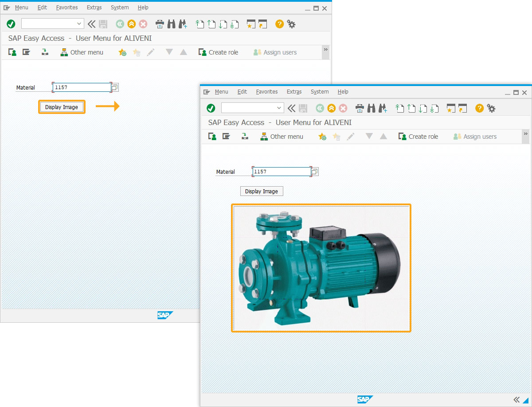Open Material search help in front window

click(x=315, y=172)
